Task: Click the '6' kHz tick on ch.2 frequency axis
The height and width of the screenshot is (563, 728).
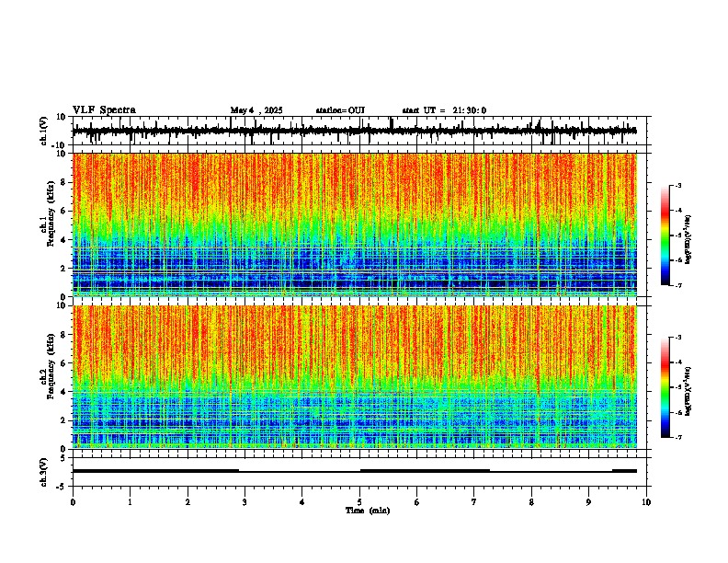Action: click(x=64, y=363)
